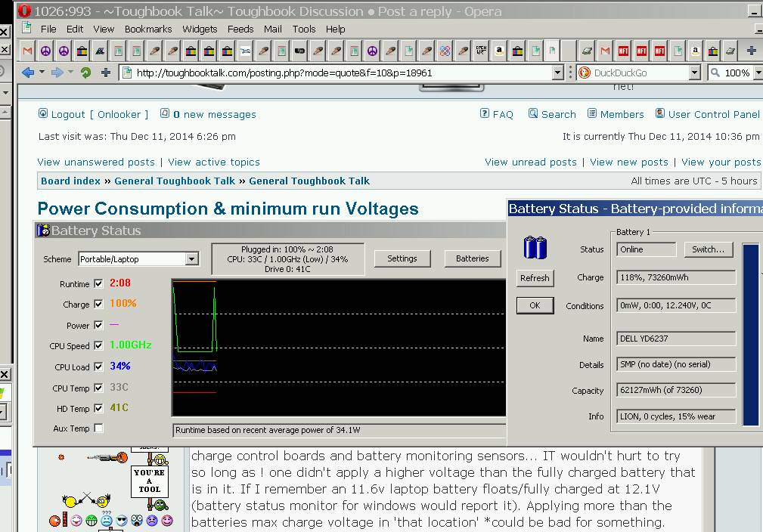763x532 pixels.
Task: Open the 100% zoom level dropdown
Action: pos(758,73)
